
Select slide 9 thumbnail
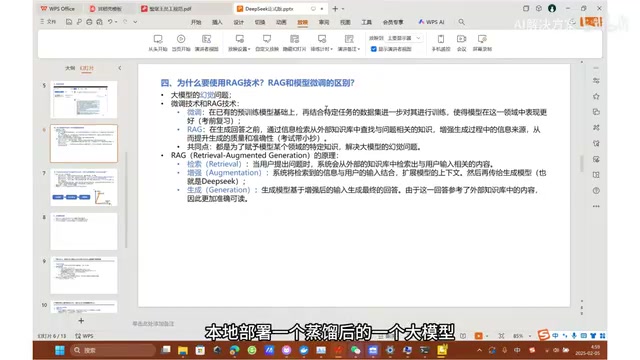(x=84, y=275)
